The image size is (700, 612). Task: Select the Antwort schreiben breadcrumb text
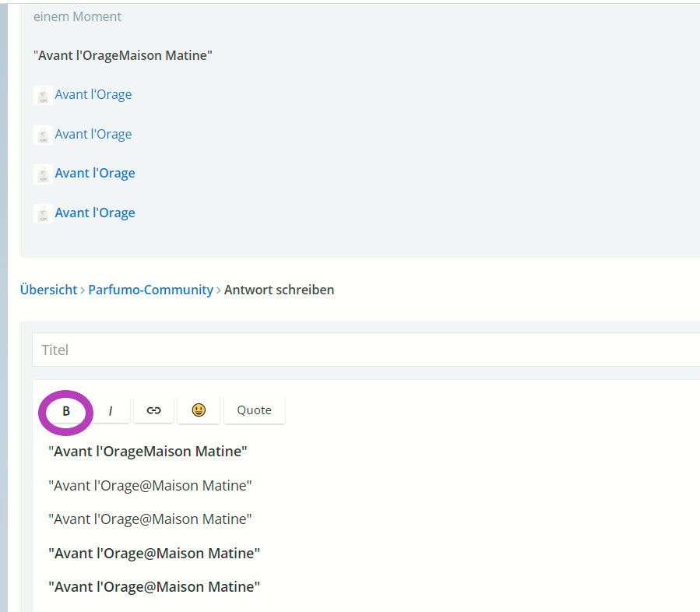[x=279, y=290]
